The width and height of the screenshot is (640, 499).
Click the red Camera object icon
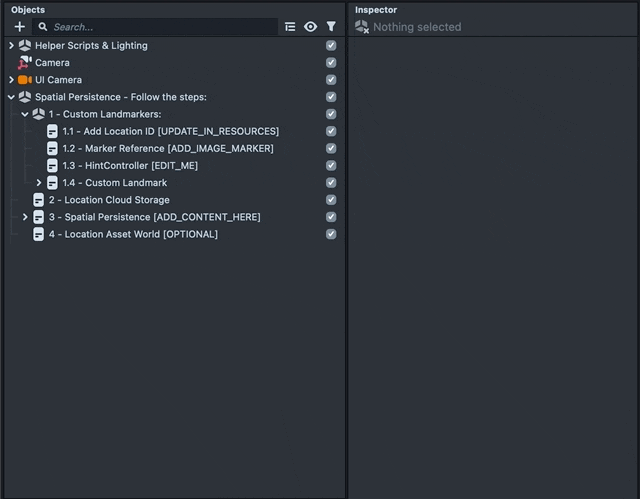tap(25, 63)
